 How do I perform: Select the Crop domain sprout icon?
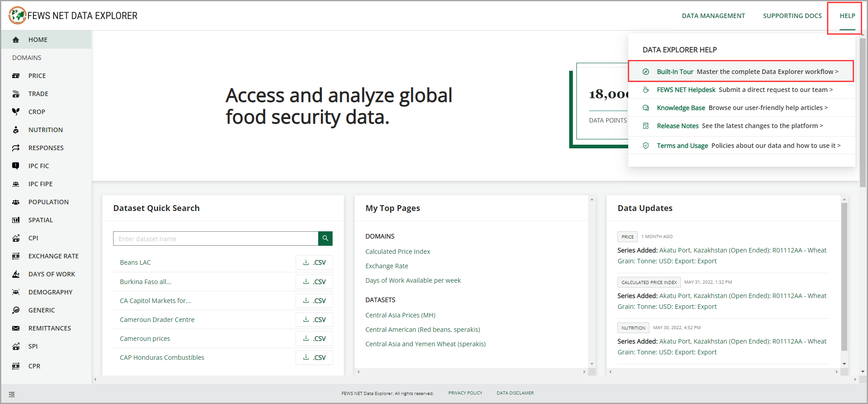click(16, 112)
